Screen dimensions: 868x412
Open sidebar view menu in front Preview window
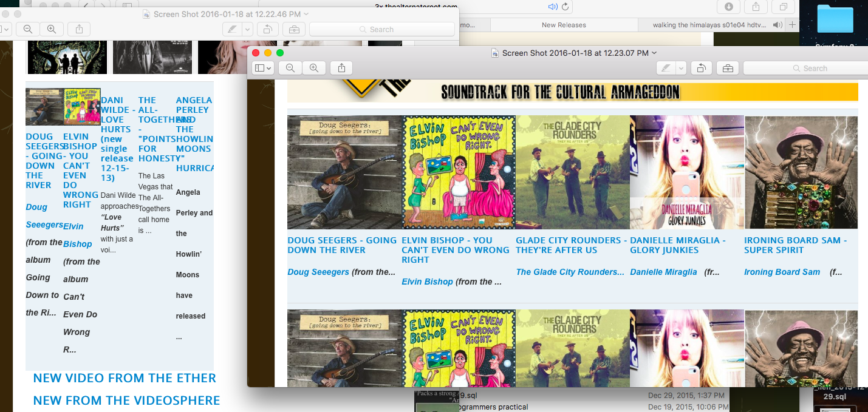[x=262, y=68]
